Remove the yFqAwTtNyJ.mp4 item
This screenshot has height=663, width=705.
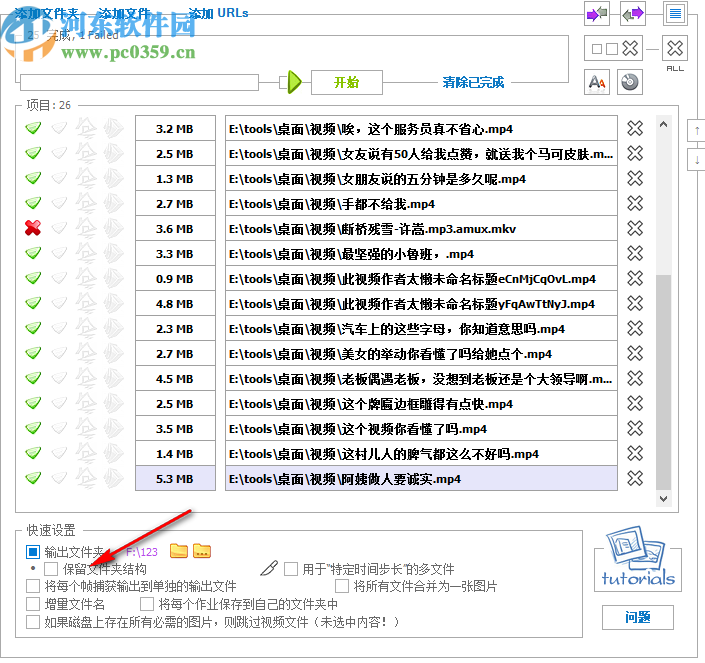click(635, 303)
